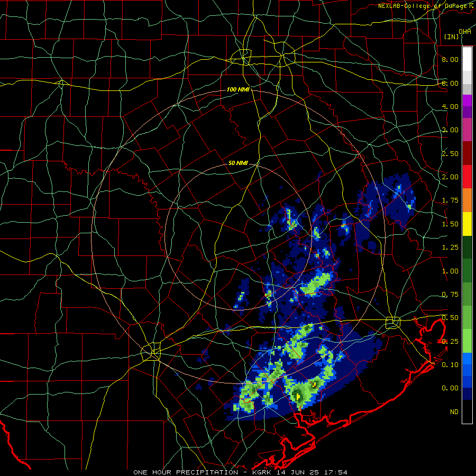The height and width of the screenshot is (476, 476).
Task: Pick the dark red swatch in the color scale
Action: click(x=467, y=153)
